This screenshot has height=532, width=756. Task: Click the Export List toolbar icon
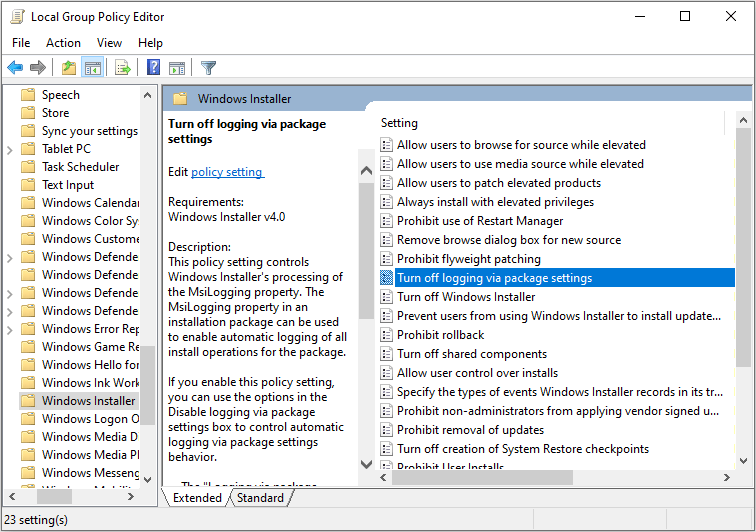click(123, 68)
